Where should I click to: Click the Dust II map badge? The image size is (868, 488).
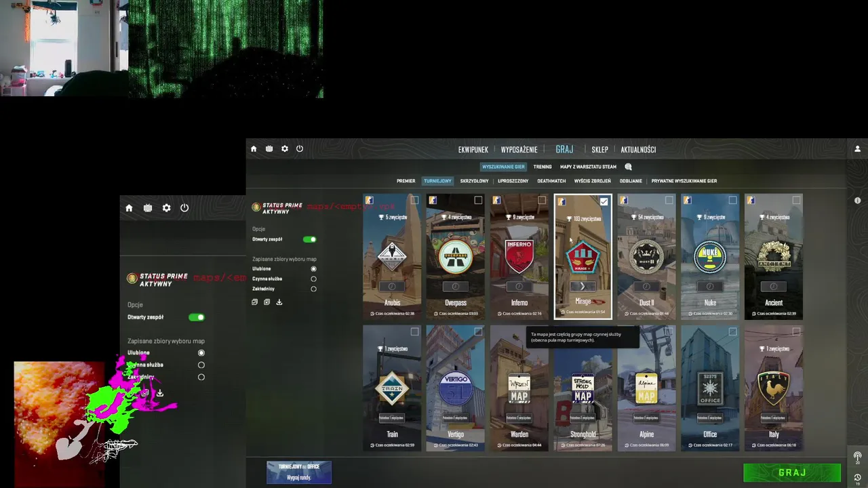646,257
